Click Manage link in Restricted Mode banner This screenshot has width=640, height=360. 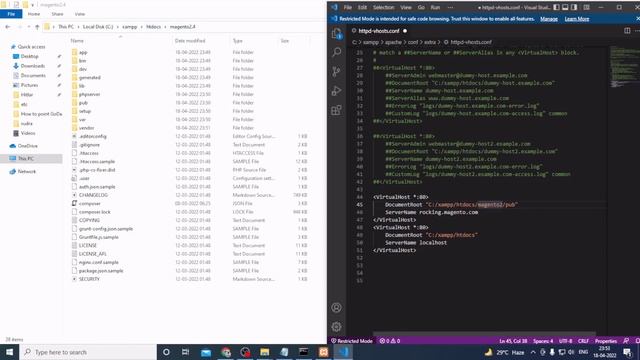[549, 19]
